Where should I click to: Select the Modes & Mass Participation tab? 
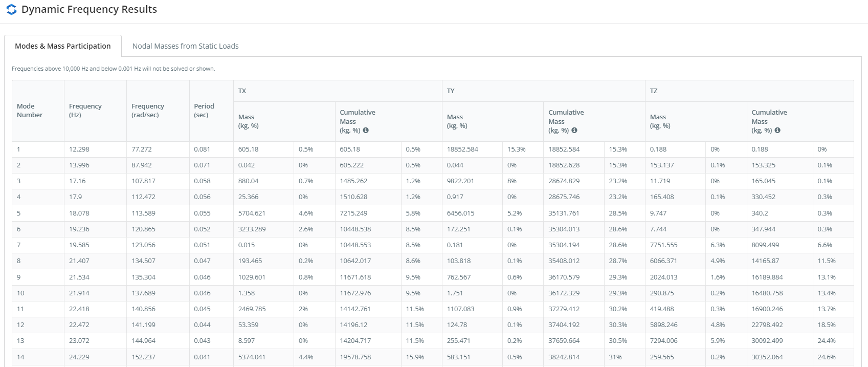[63, 46]
